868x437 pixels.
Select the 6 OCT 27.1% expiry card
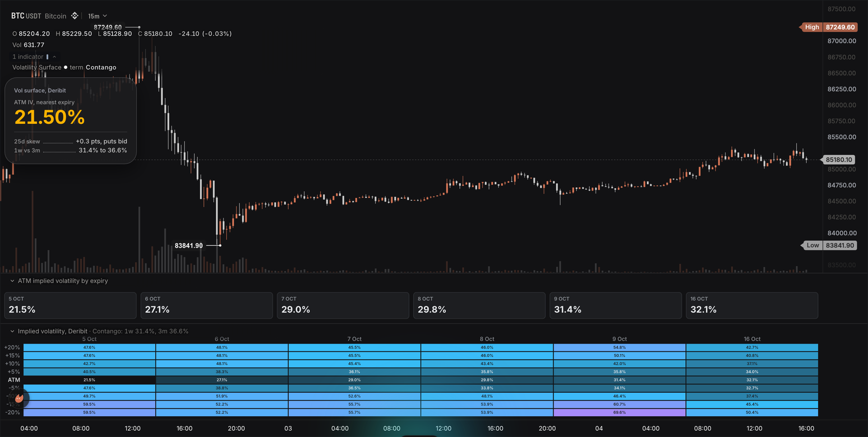click(206, 305)
